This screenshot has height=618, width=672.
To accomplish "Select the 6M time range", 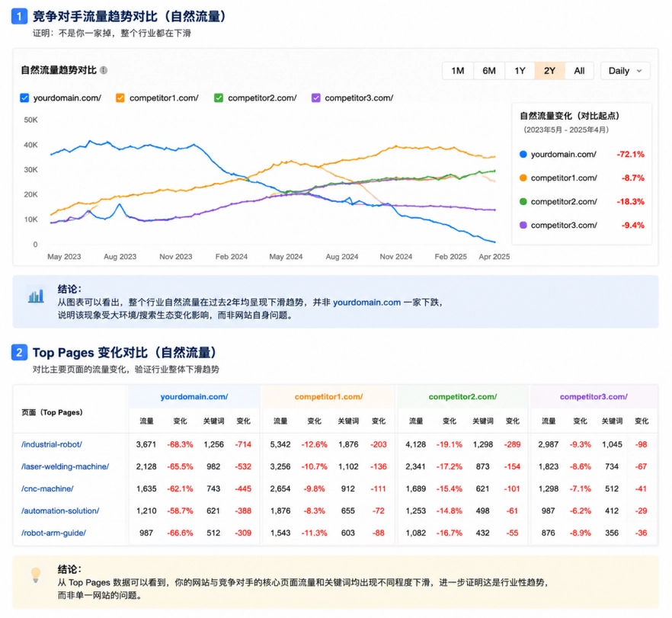I will pos(489,71).
